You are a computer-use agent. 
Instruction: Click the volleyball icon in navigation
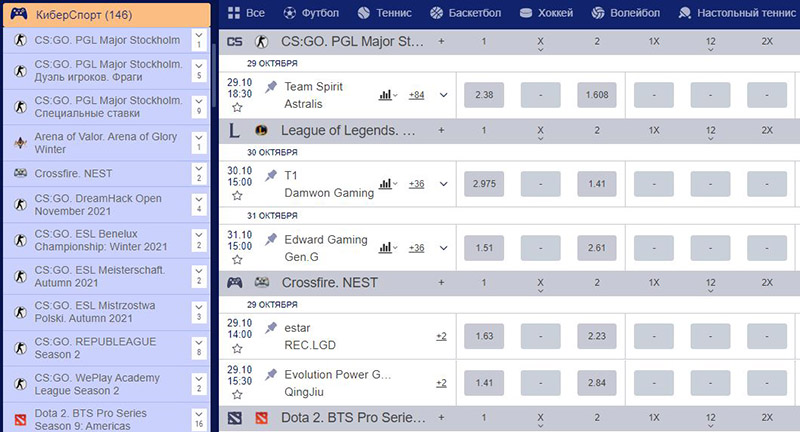coord(597,13)
